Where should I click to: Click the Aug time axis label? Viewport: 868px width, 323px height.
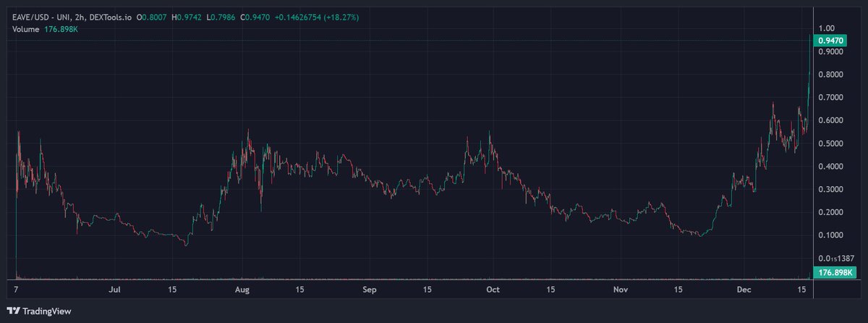242,289
